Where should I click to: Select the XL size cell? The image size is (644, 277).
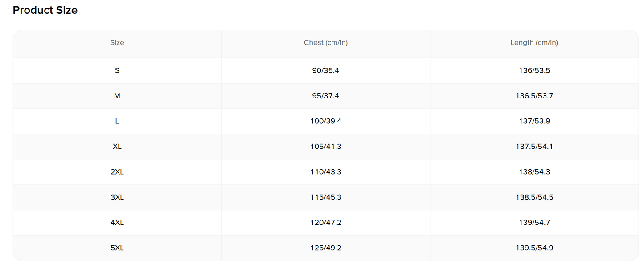(x=117, y=147)
